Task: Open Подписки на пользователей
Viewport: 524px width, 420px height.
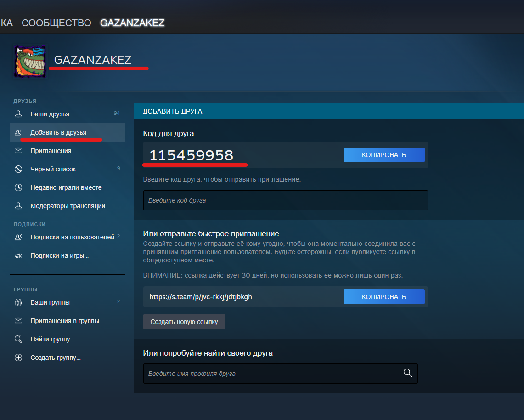Action: 68,238
